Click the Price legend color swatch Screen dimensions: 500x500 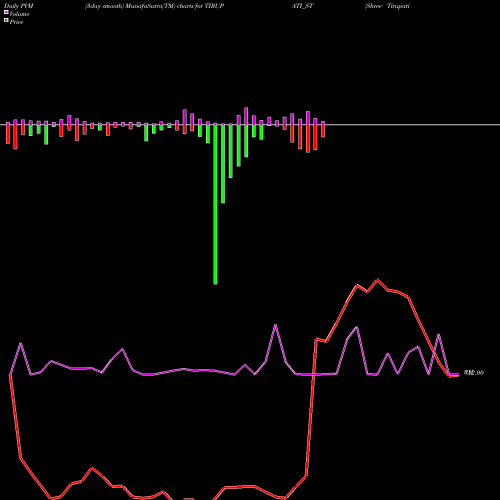6,21
